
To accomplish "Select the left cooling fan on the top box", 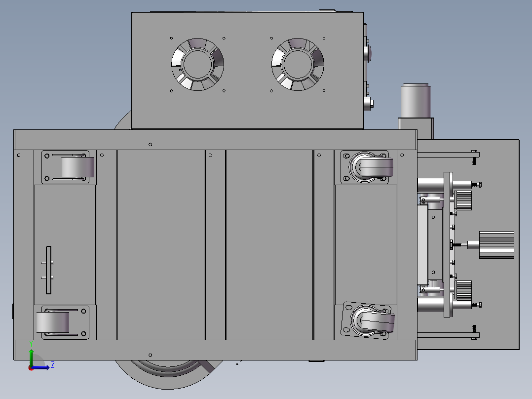I will coord(197,65).
